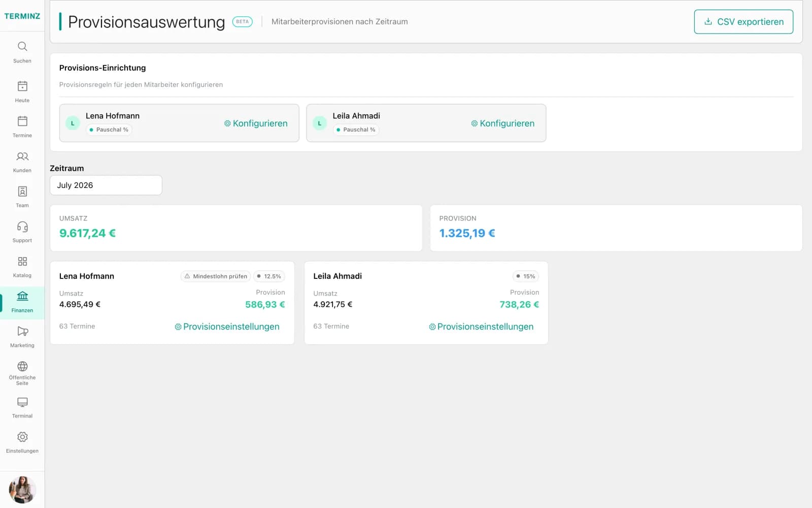Click the Mindestlohn prüfen warning badge
This screenshot has width=812, height=508.
pyautogui.click(x=216, y=276)
